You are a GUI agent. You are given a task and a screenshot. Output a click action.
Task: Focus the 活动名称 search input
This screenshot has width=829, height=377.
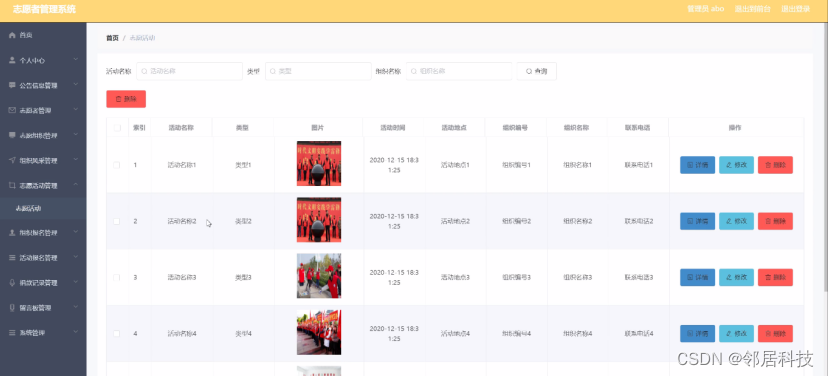(189, 71)
